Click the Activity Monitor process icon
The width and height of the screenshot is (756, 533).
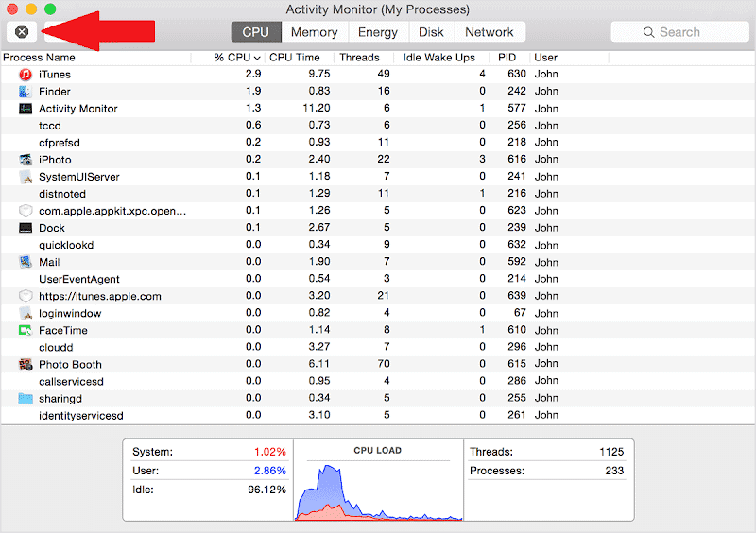26,109
